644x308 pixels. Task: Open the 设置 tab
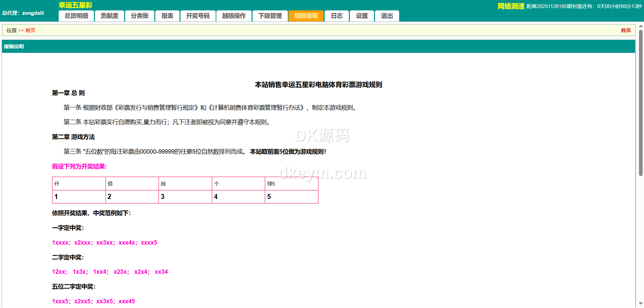[362, 16]
